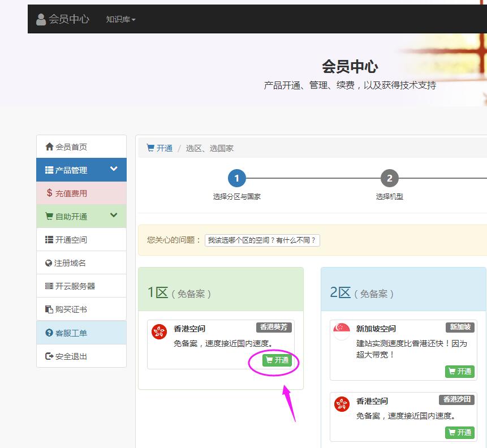Click 开通 for 香港空间 香港沙田
Image resolution: width=487 pixels, height=448 pixels.
coord(460,433)
